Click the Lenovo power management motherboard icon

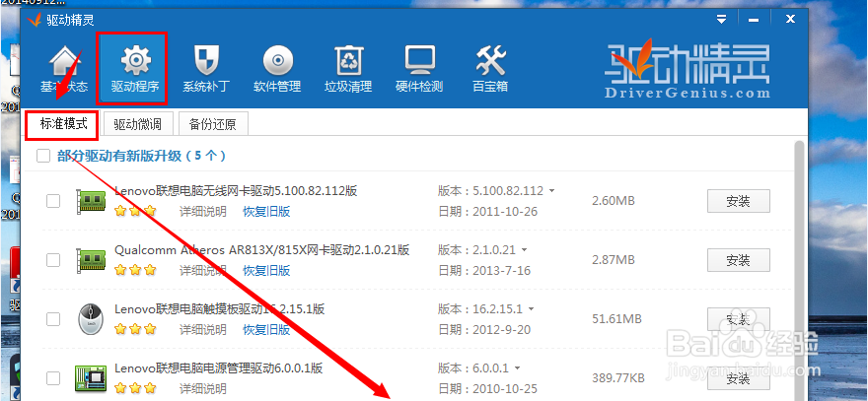point(90,378)
